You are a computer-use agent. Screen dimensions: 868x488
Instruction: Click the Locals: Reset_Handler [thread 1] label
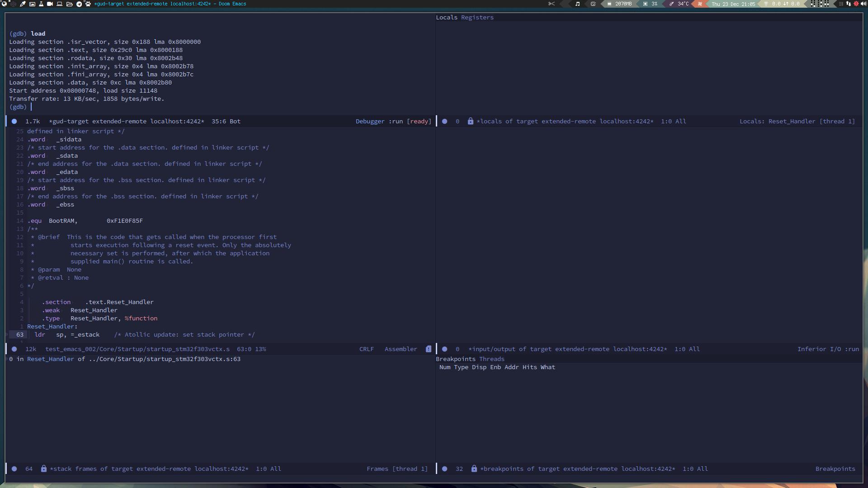click(797, 122)
